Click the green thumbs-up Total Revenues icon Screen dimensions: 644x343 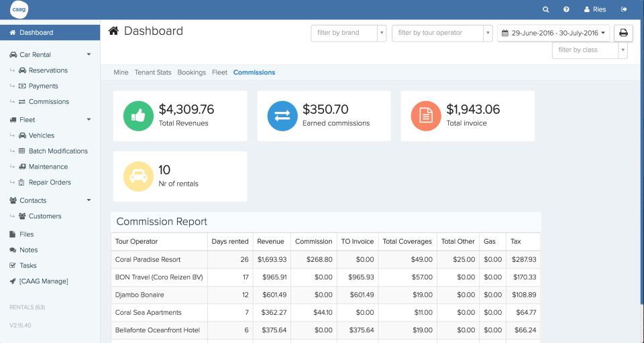139,116
